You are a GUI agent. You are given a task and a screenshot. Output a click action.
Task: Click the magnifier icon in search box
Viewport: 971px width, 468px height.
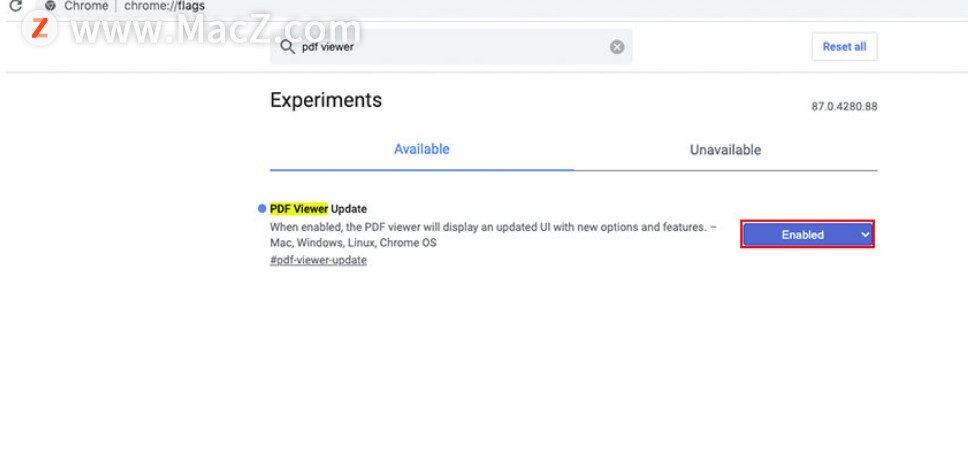click(x=287, y=47)
